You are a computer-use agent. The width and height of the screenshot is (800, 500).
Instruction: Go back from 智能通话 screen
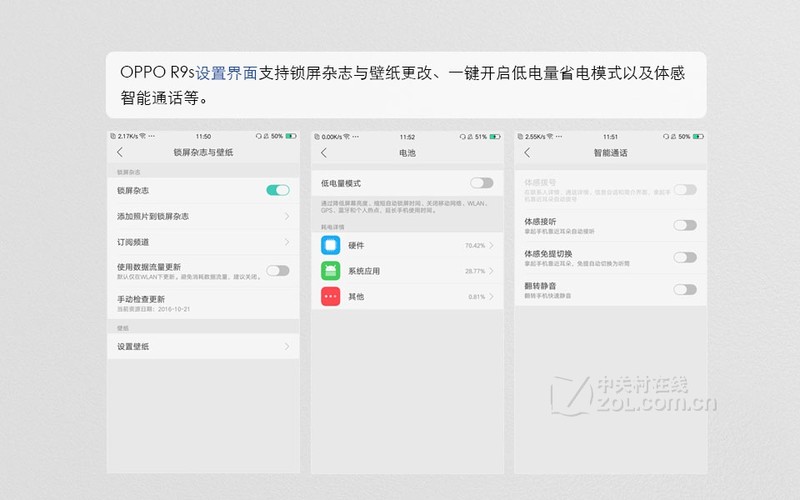click(x=527, y=153)
